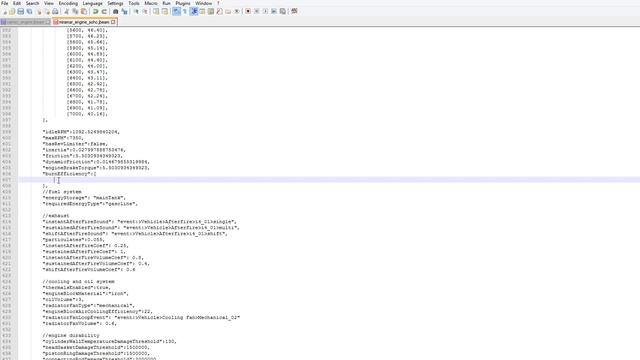Viewport: 640px width, 360px height.
Task: Toggle synchronized vertical scrolling
Action: 156,11
